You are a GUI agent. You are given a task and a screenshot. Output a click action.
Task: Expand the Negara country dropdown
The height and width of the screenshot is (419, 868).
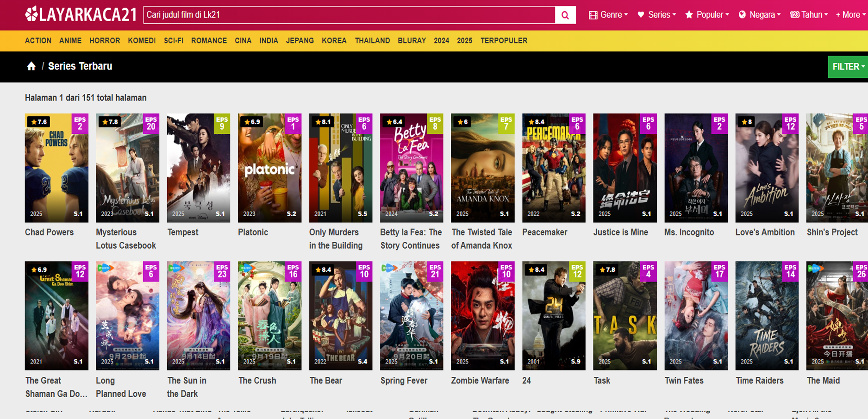pyautogui.click(x=760, y=15)
